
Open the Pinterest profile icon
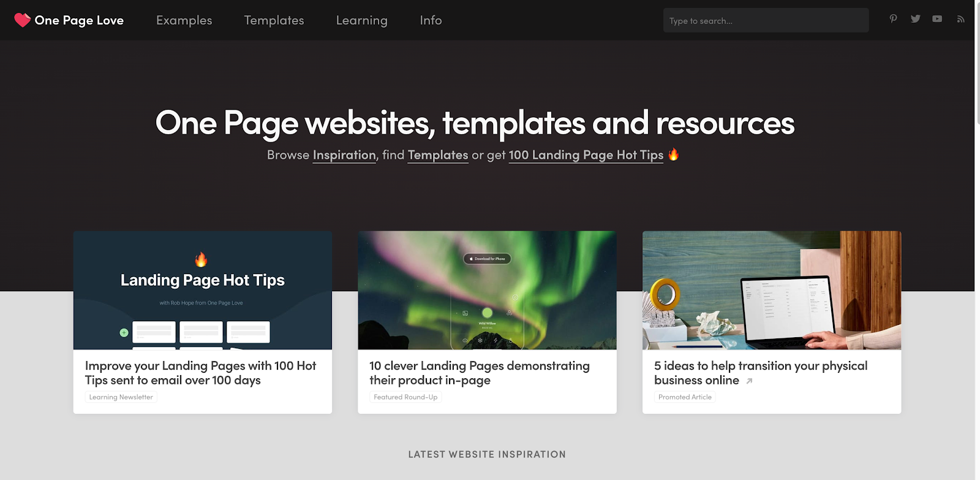click(893, 19)
